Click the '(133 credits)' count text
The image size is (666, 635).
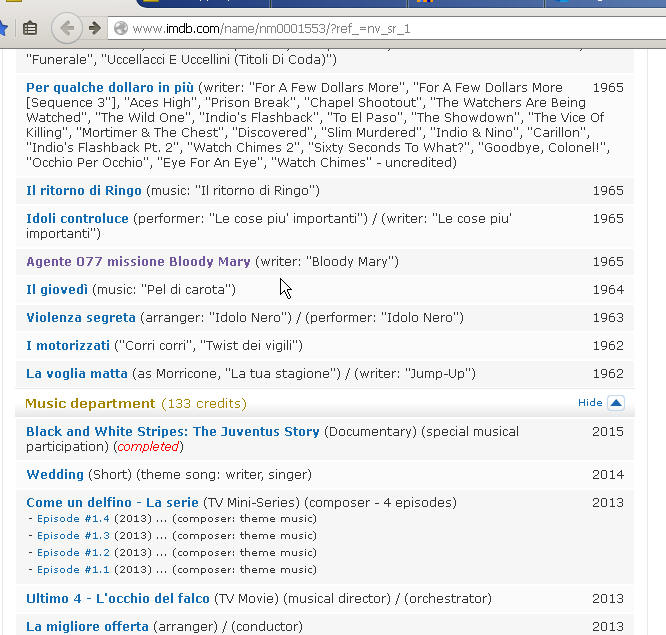point(204,404)
